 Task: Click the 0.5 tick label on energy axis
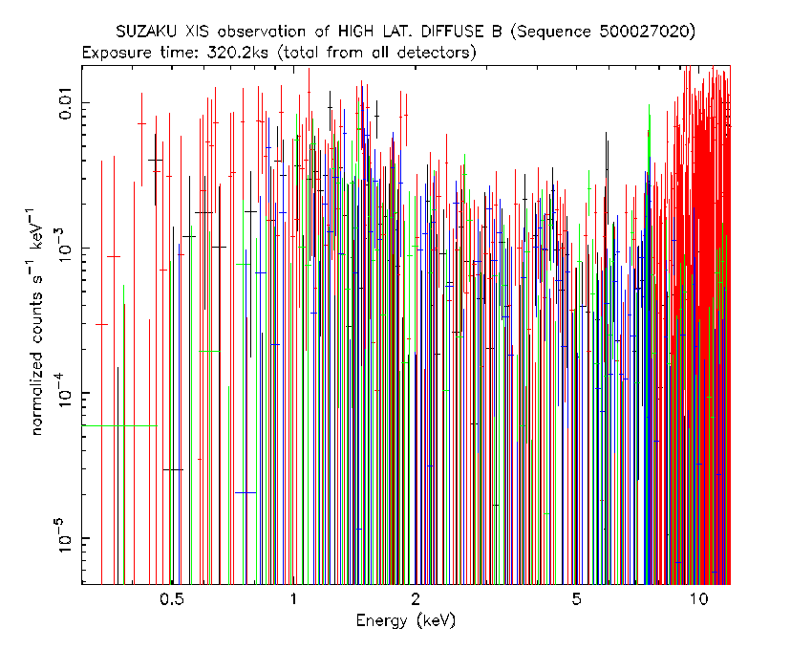point(172,599)
